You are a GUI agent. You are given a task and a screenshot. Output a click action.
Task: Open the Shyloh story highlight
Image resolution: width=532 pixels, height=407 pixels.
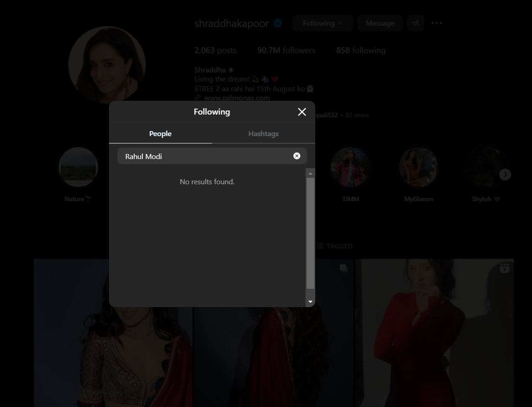(486, 167)
